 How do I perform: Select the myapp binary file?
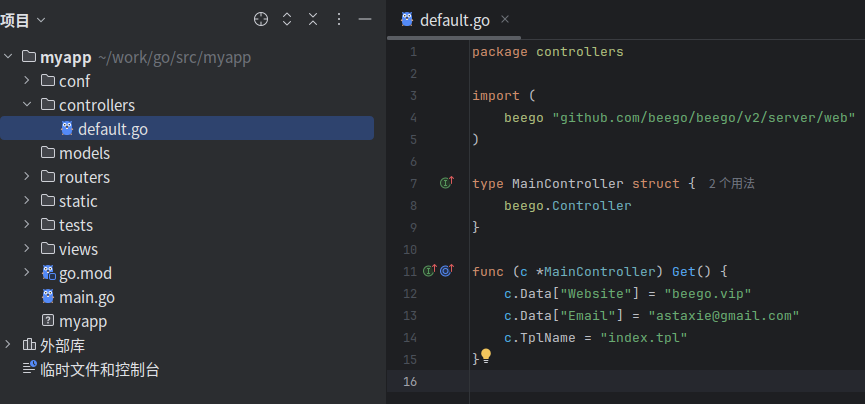pyautogui.click(x=83, y=322)
